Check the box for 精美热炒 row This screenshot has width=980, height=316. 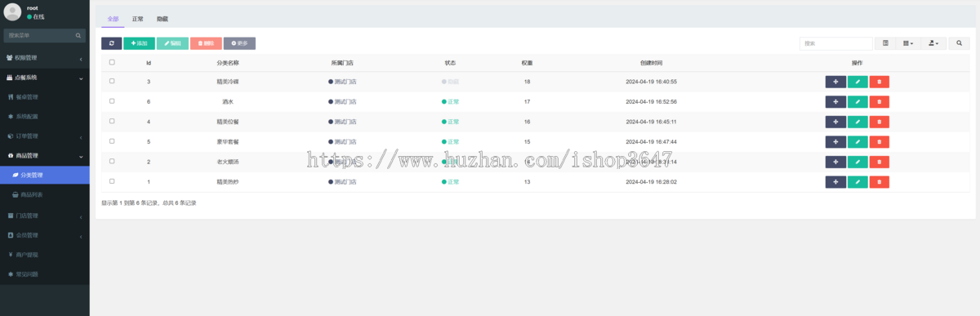click(112, 181)
